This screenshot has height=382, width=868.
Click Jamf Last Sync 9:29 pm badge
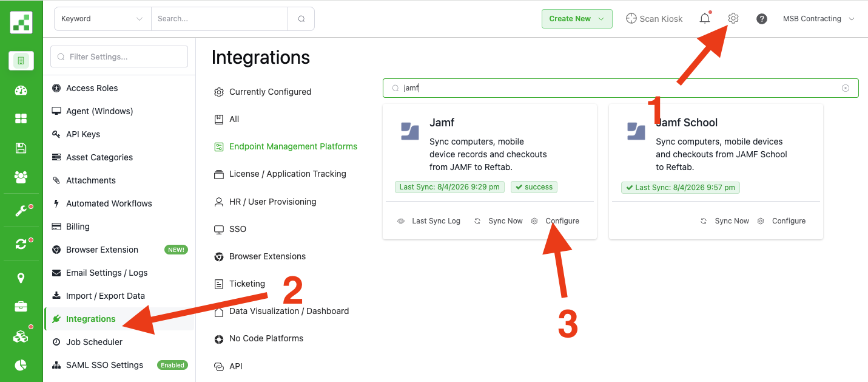449,187
